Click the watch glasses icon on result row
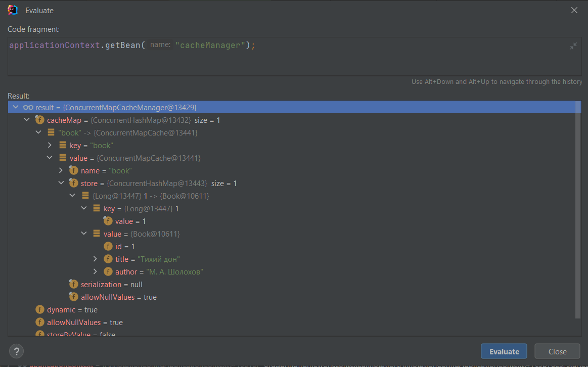588x367 pixels. pos(28,108)
